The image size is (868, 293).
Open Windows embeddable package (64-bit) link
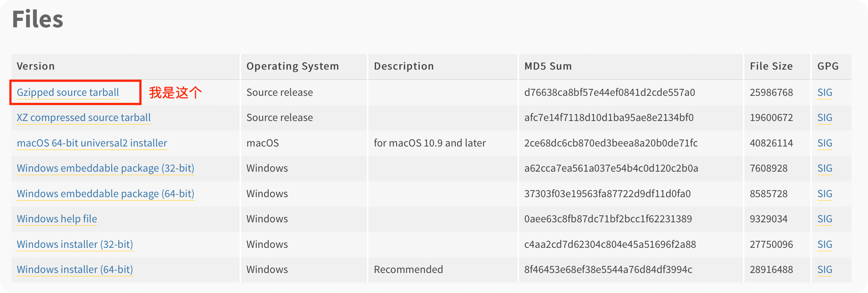click(105, 194)
